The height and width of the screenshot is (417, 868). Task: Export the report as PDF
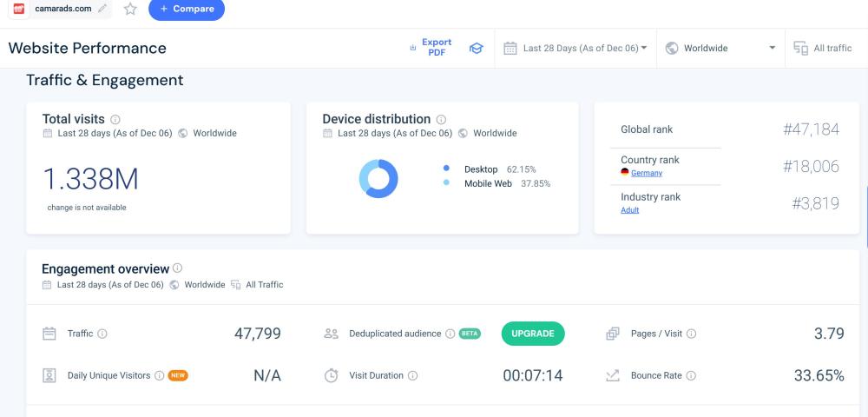pos(431,48)
